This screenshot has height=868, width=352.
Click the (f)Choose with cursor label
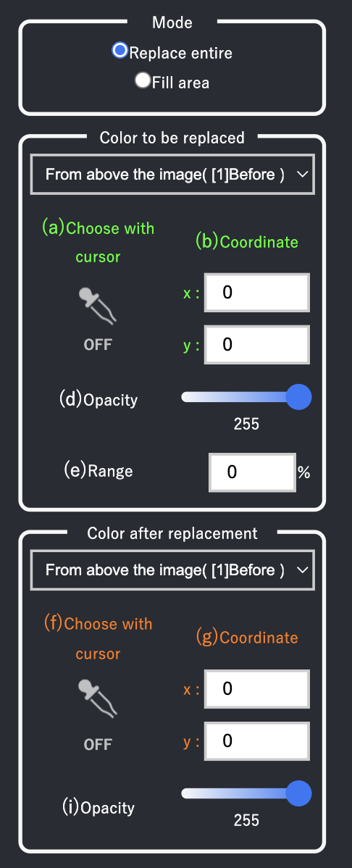98,638
